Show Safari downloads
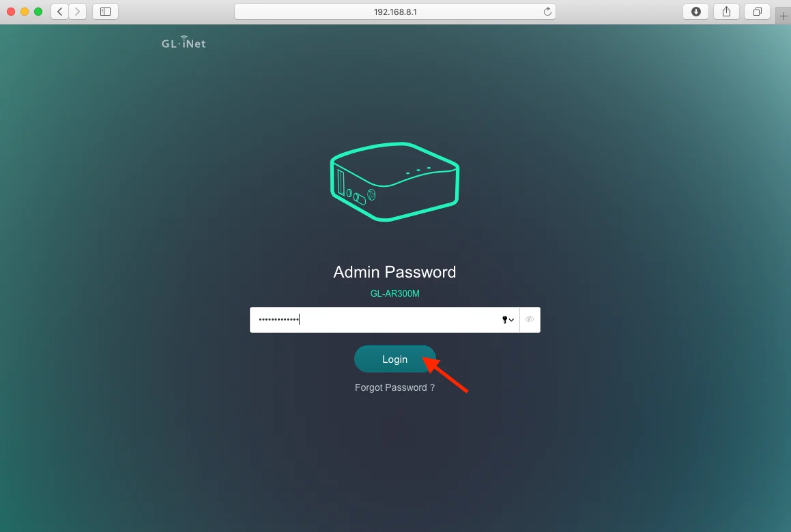 [696, 12]
